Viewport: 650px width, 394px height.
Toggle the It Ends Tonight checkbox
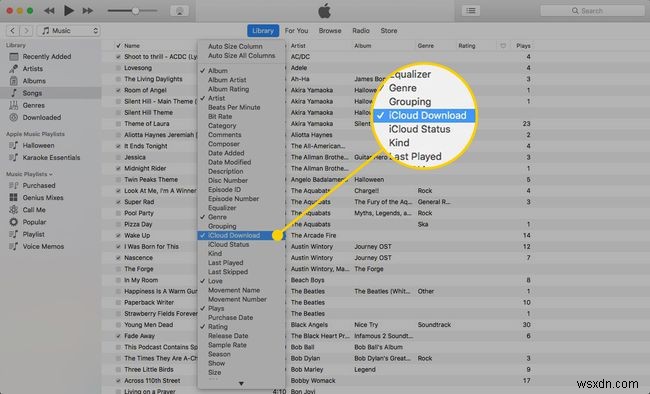(x=118, y=146)
